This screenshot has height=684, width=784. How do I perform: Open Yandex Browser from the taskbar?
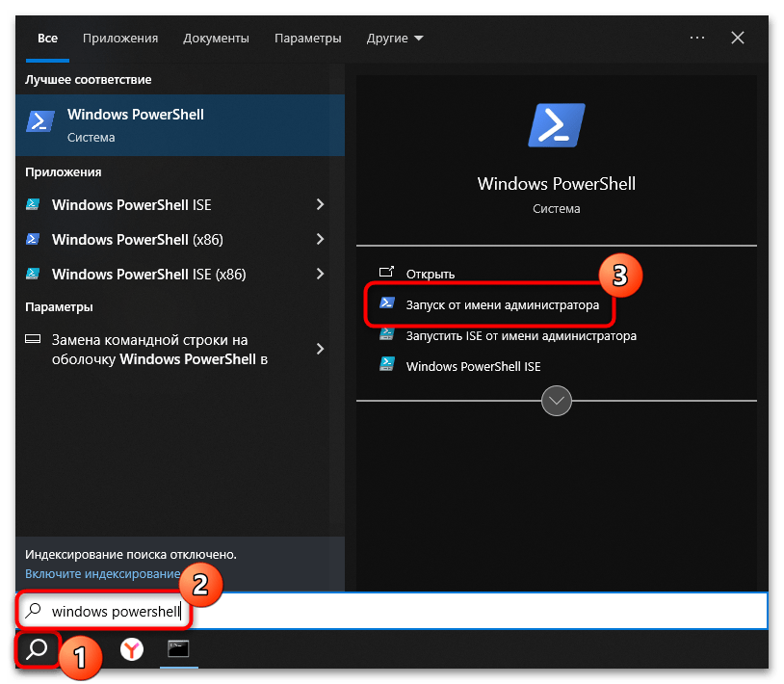click(x=132, y=649)
